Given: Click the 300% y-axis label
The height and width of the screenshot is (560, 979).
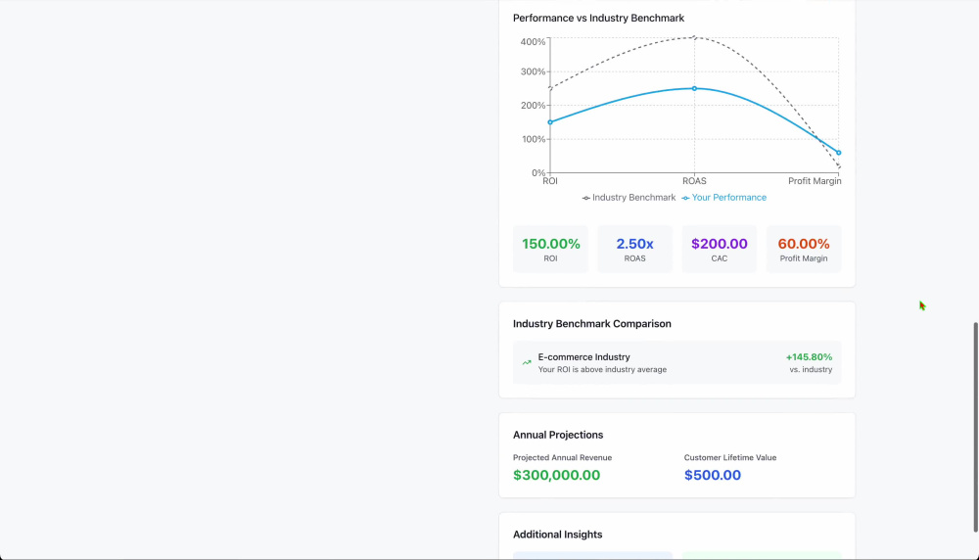Looking at the screenshot, I should pos(533,71).
